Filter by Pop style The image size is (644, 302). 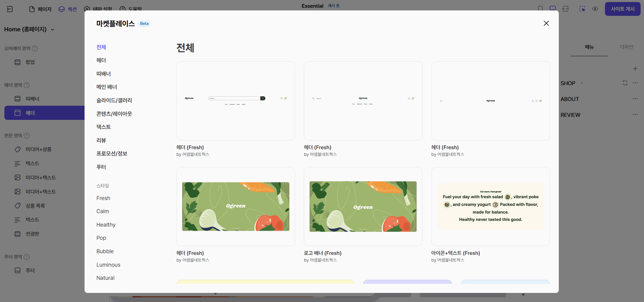point(101,238)
